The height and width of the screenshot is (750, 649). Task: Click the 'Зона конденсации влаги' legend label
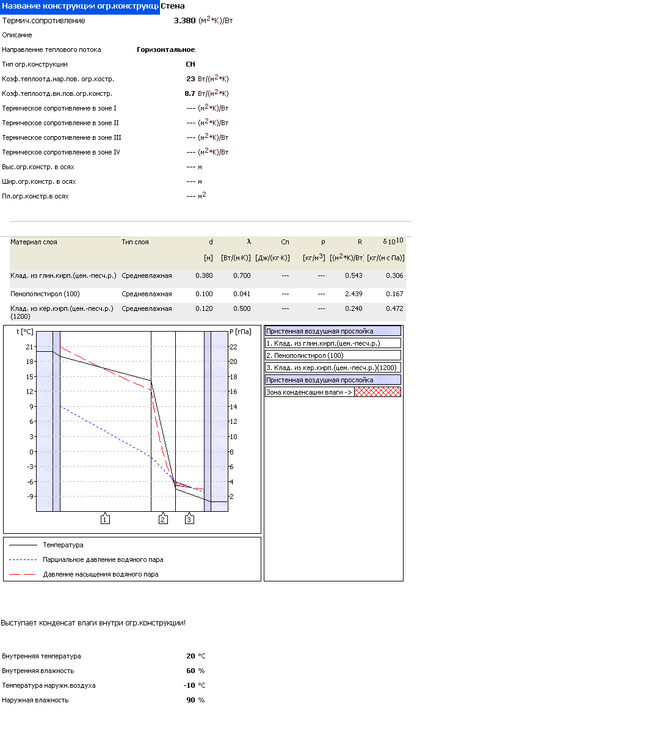(x=309, y=393)
